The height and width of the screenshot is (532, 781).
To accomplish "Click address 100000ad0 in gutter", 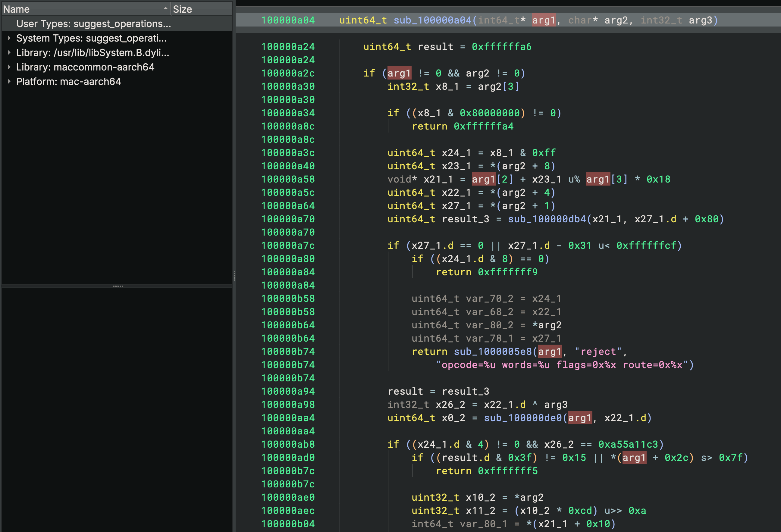I will (288, 458).
